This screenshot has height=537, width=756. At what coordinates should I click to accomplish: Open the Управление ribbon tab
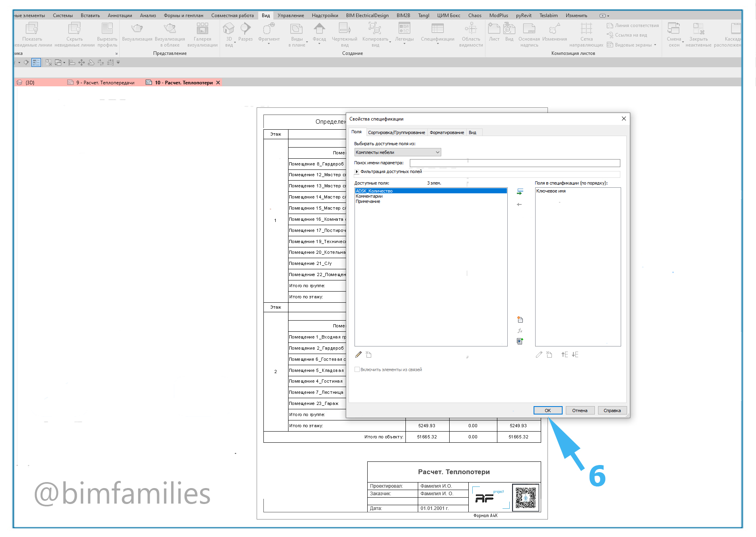(x=290, y=16)
